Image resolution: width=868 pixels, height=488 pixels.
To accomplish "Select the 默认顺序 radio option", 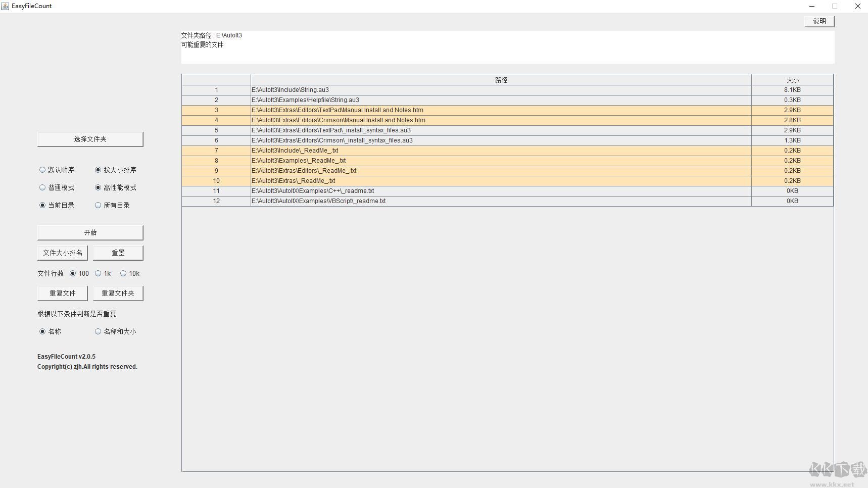I will 42,170.
